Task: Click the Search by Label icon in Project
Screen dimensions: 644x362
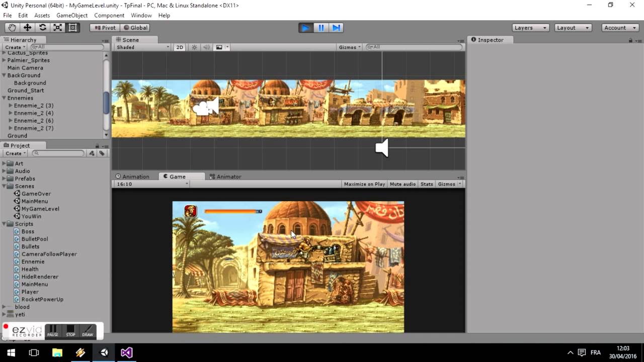Action: point(102,153)
